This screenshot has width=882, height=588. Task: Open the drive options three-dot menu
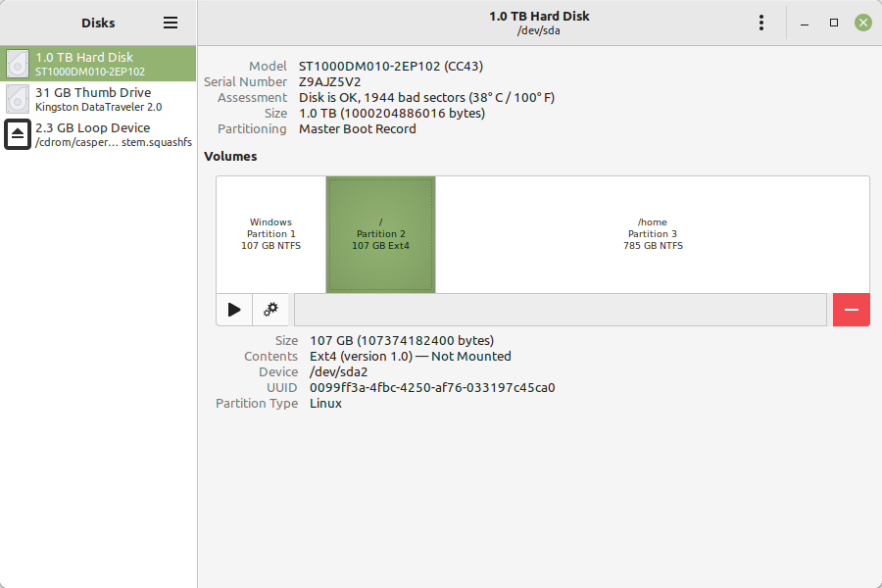[761, 23]
